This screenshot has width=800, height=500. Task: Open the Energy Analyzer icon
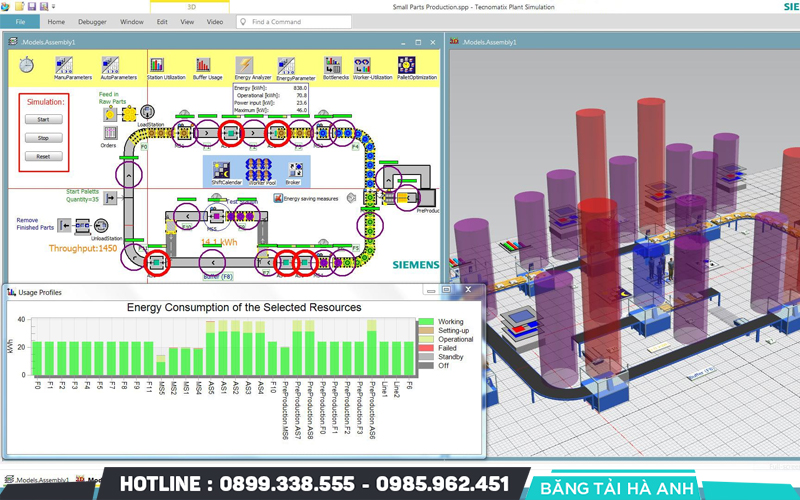243,65
